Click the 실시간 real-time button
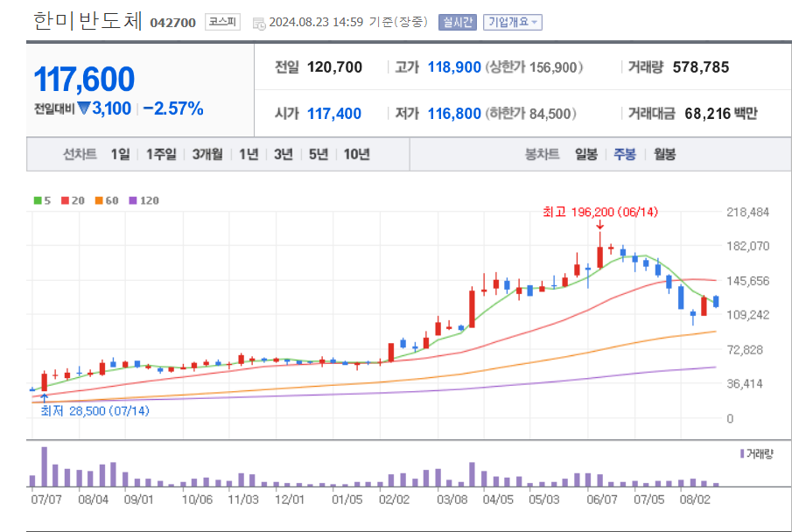The image size is (792, 532). point(457,22)
